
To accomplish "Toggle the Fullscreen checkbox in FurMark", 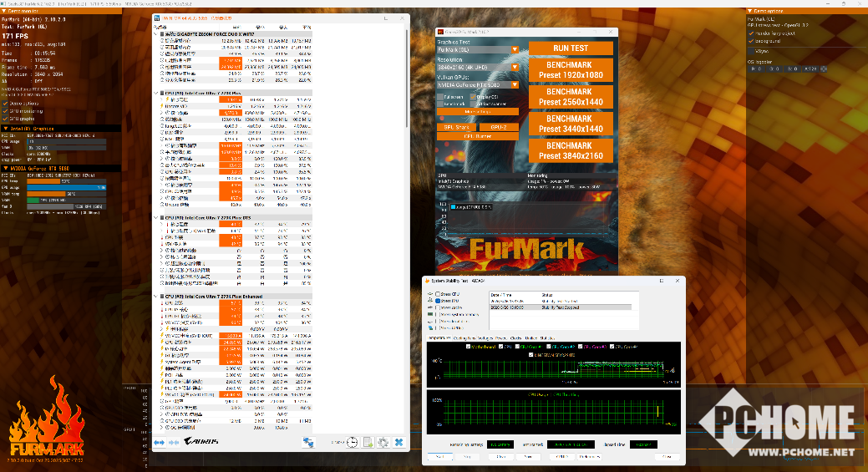I will click(x=441, y=97).
